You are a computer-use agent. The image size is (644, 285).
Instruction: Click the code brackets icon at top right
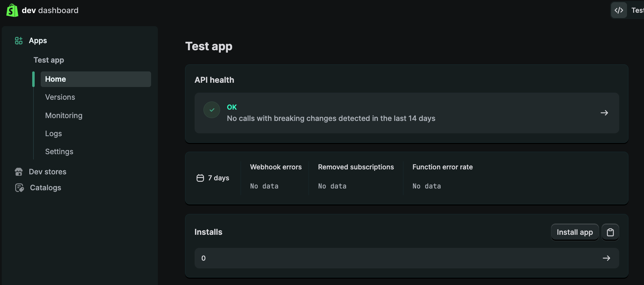[619, 10]
